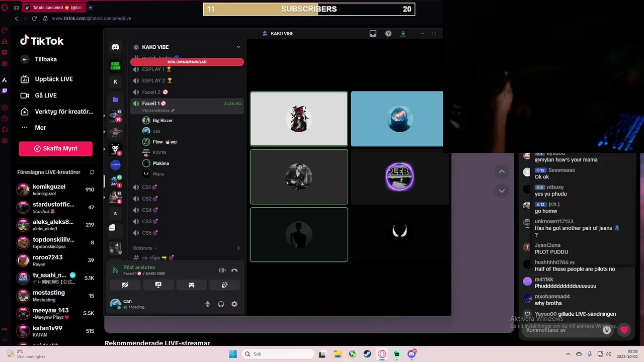Screen dimensions: 644x362
Task: Add channel with Oddshots plus icon
Action: click(238, 248)
